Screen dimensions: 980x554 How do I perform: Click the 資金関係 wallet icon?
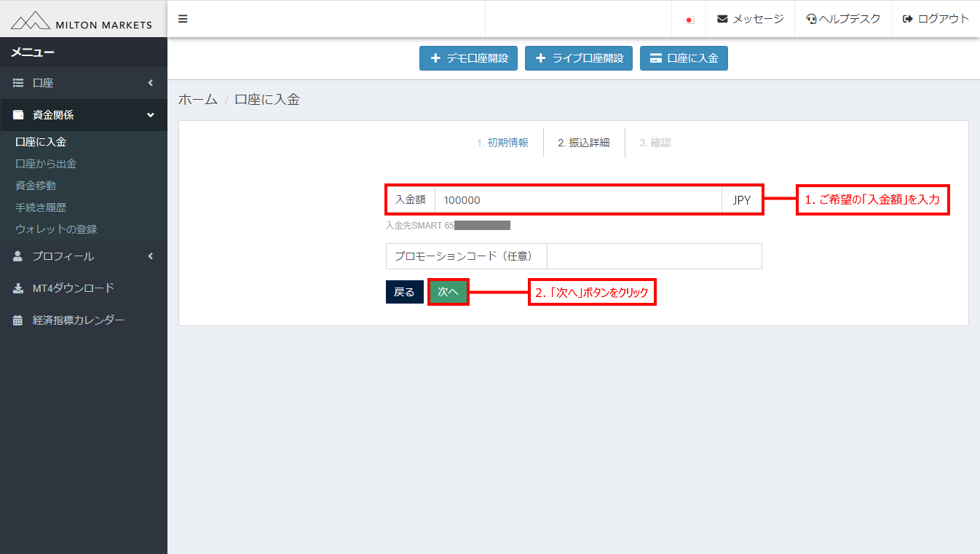[18, 115]
